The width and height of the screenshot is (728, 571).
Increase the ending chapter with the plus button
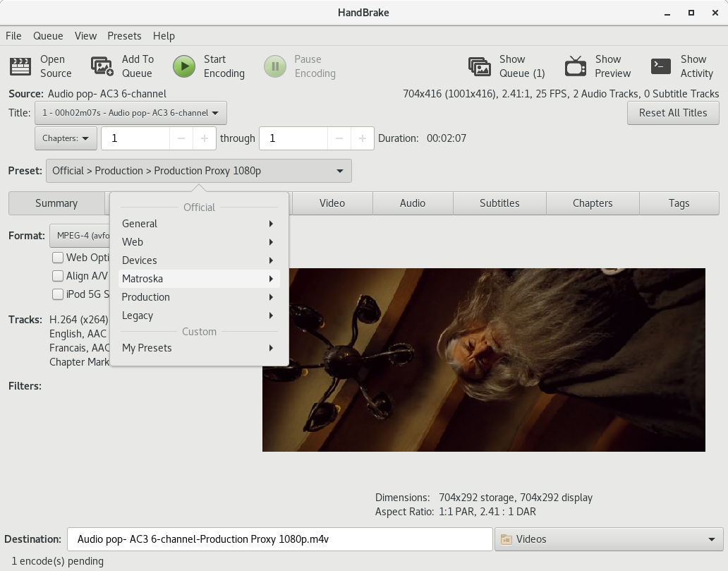point(362,138)
